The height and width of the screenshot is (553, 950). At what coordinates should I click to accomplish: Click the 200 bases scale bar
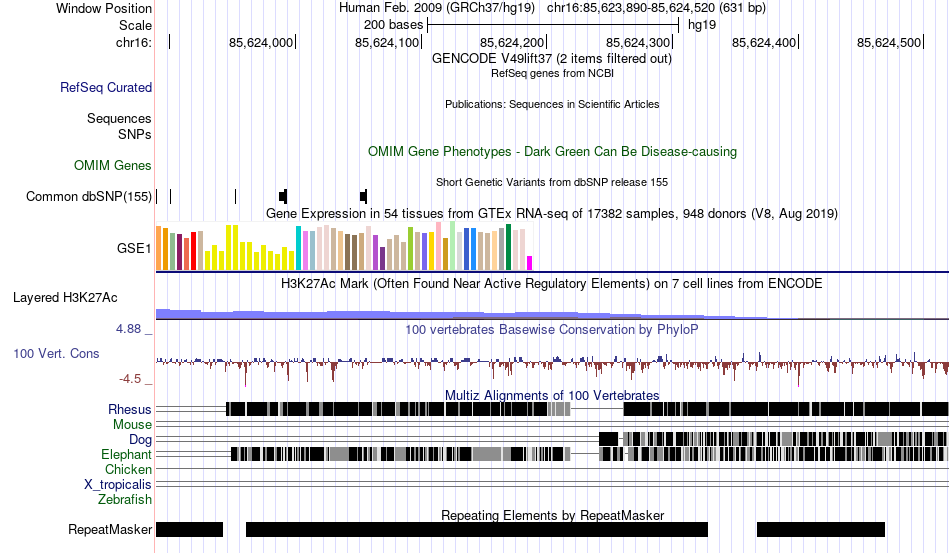click(x=553, y=25)
